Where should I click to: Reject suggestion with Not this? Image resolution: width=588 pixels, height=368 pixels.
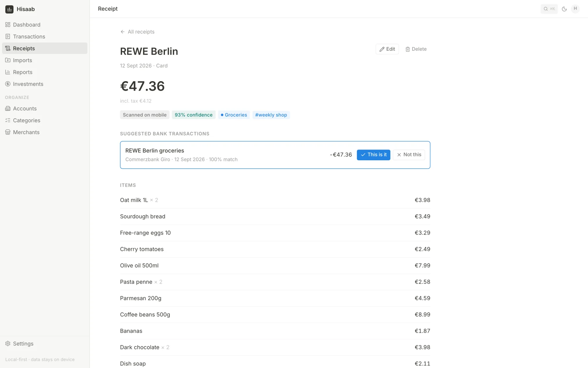409,155
